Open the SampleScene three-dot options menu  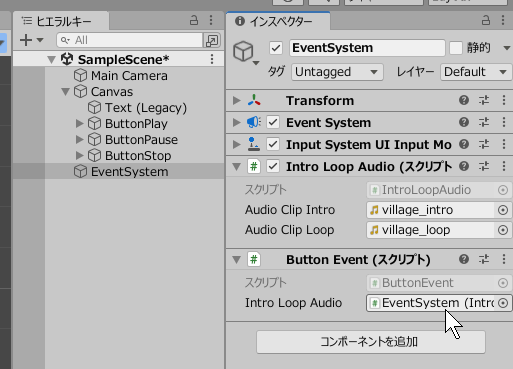point(212,59)
